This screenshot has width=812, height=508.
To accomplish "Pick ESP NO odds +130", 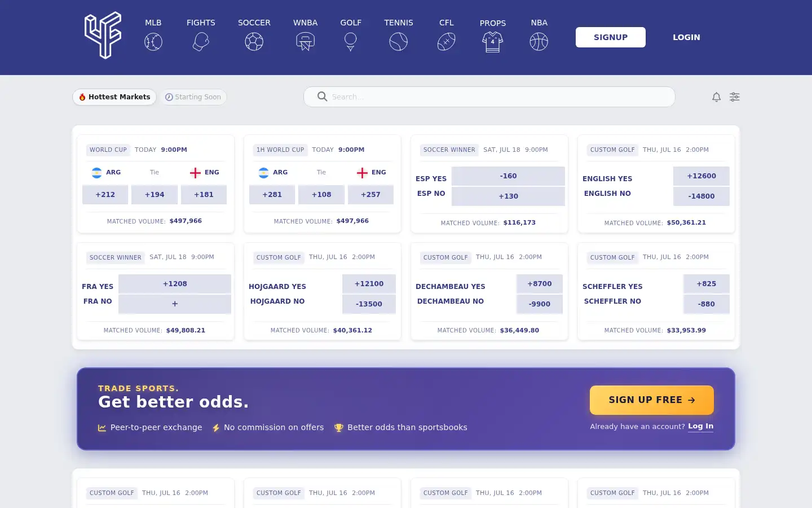I will pyautogui.click(x=508, y=196).
